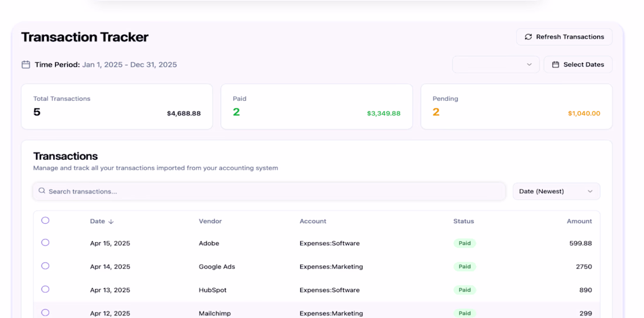Click the Apr 13, 2025 date cell
Viewport: 644px width, 318px height.
click(x=110, y=290)
